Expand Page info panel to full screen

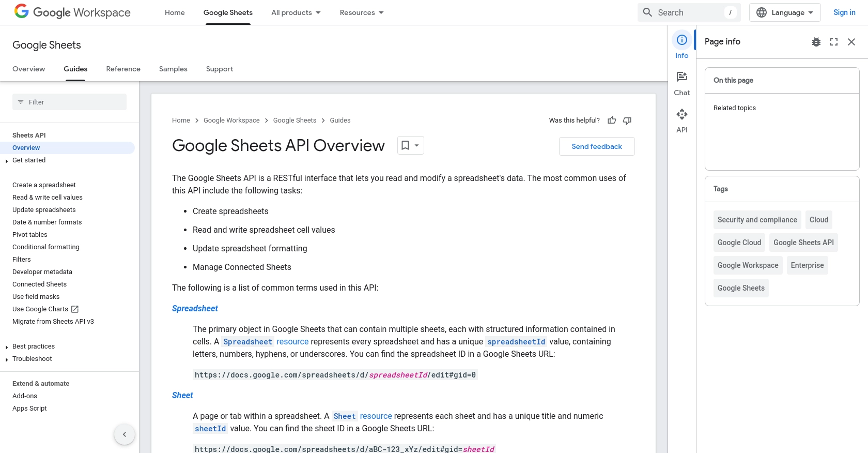[834, 42]
